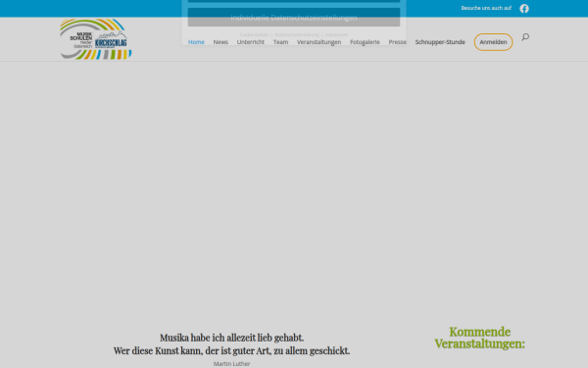Click the 'Musika habe ich allezeit lieb gehabt.' quote
The width and height of the screenshot is (588, 368).
click(x=231, y=338)
